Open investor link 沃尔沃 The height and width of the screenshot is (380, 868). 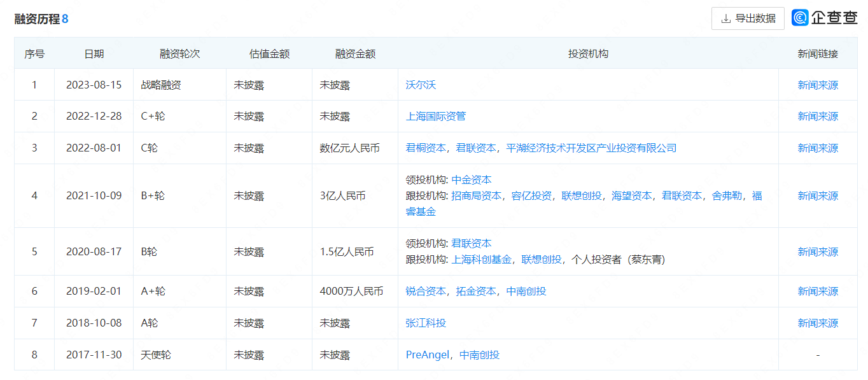point(421,85)
